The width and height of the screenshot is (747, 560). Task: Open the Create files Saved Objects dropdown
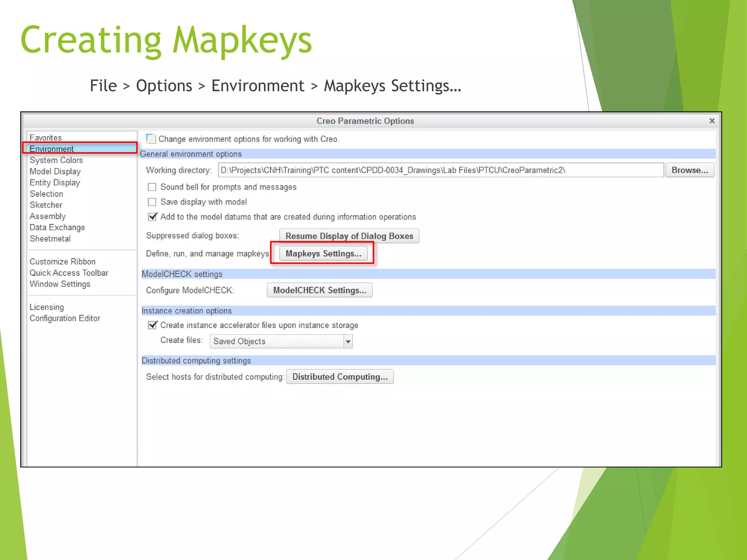pos(281,341)
